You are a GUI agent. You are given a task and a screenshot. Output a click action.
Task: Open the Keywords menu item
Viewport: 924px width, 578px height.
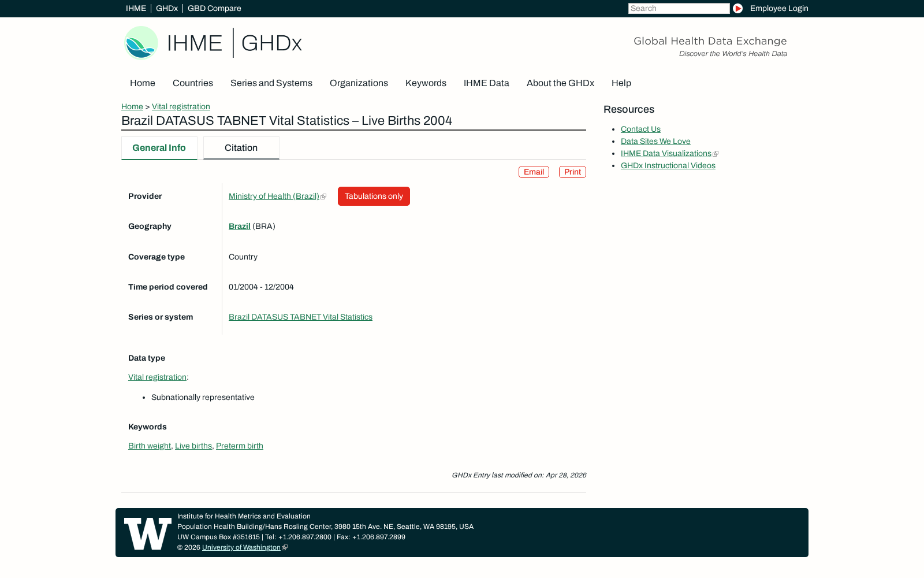coord(426,83)
